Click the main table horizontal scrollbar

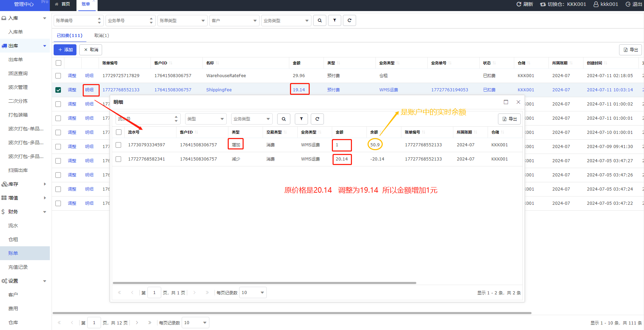click(x=292, y=313)
